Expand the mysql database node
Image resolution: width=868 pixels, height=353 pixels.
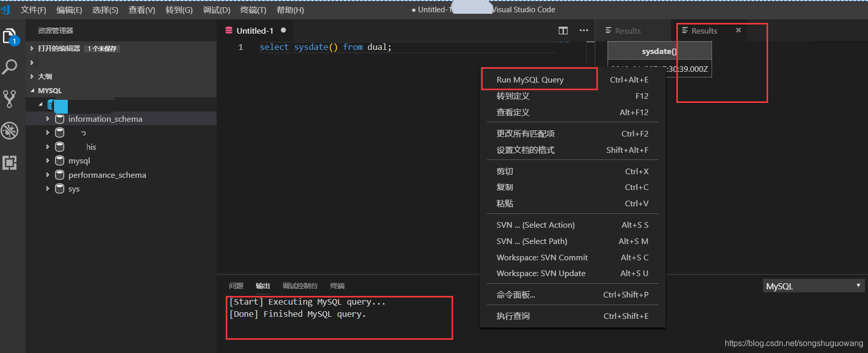(x=48, y=160)
